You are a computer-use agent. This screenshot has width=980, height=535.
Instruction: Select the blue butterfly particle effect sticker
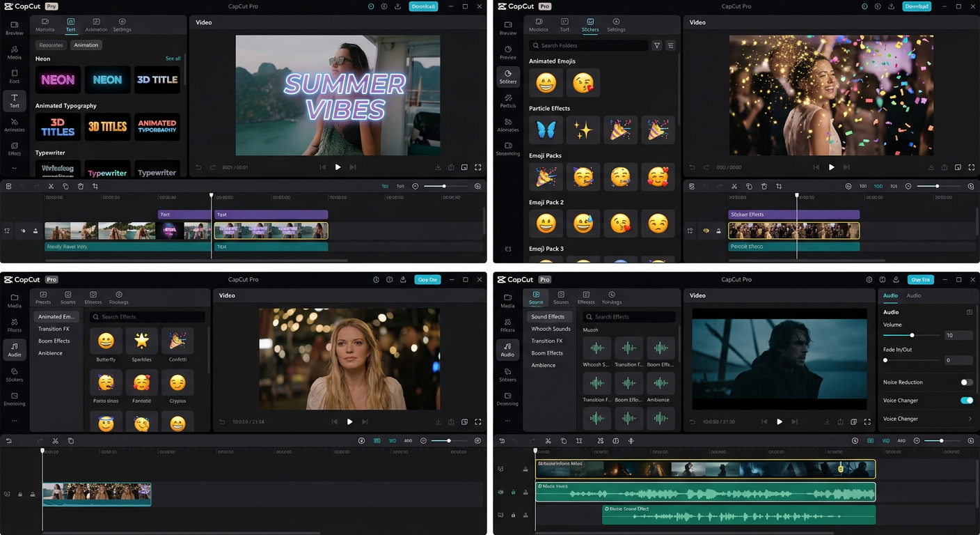click(x=546, y=130)
